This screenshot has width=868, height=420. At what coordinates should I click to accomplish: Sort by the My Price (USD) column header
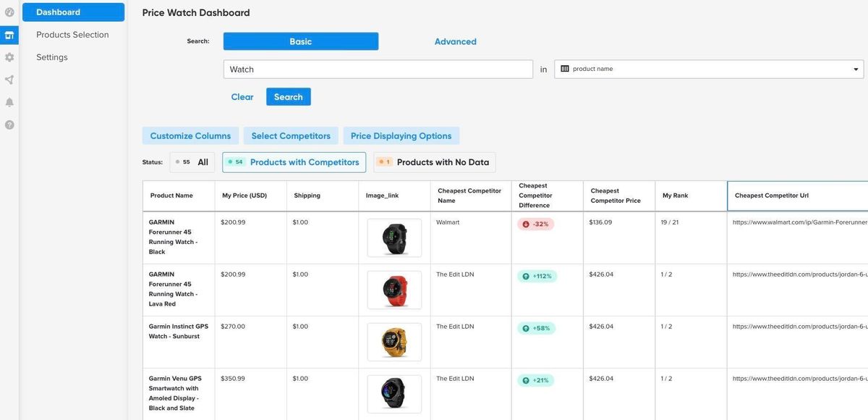(251, 196)
